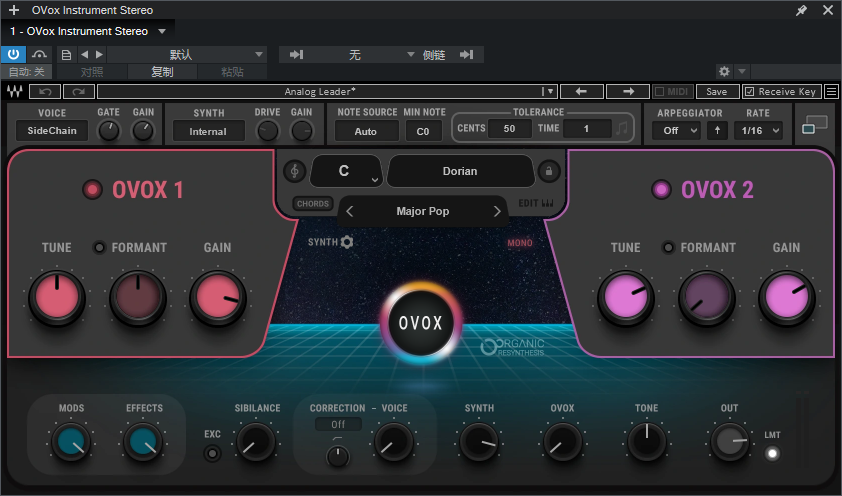The image size is (842, 496).
Task: Open the hamburger menu in Waves toolbar
Action: [831, 92]
